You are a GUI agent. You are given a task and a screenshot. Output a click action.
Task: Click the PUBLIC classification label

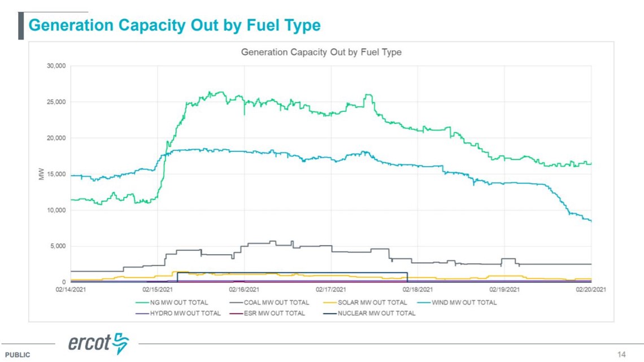(x=18, y=355)
